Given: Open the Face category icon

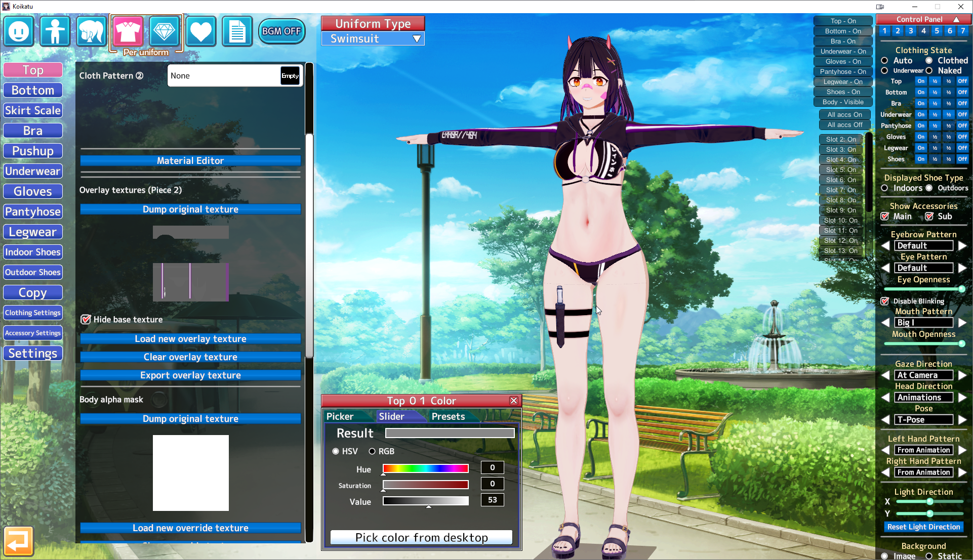Looking at the screenshot, I should tap(19, 31).
